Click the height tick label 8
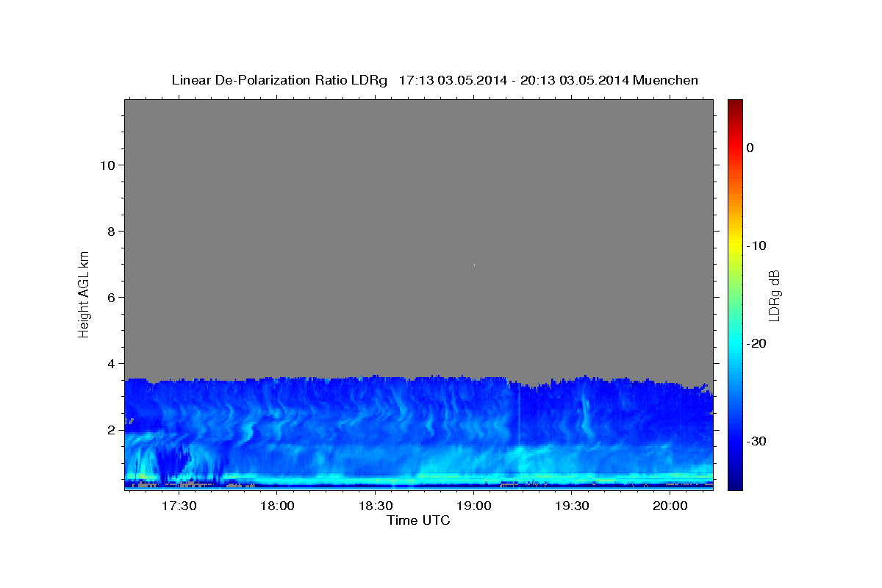The width and height of the screenshot is (882, 588). 110,231
